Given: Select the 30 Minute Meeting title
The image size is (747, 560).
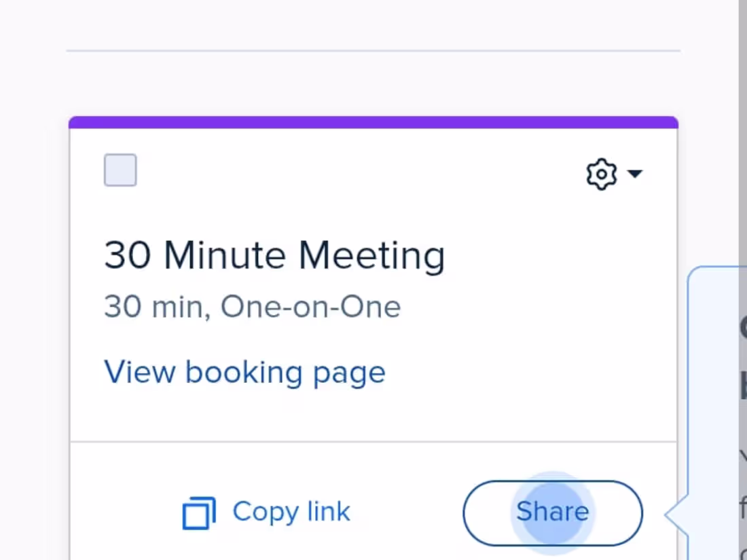Looking at the screenshot, I should tap(274, 255).
